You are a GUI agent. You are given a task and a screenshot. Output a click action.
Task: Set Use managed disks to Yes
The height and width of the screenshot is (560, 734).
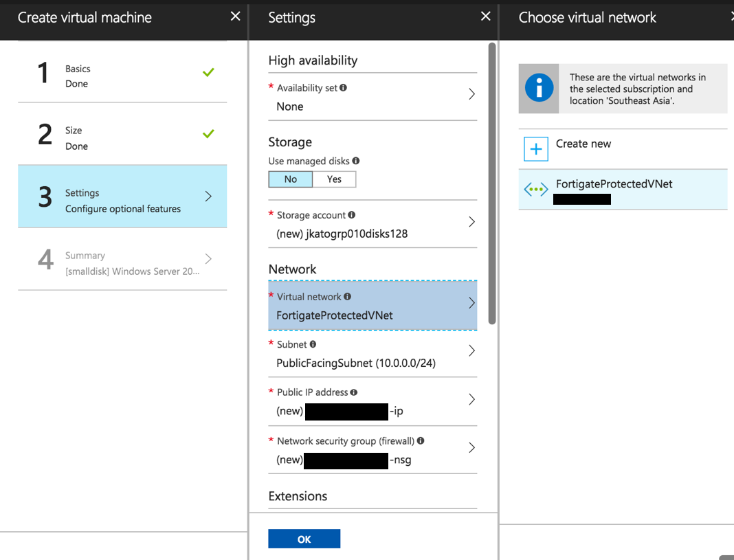334,179
